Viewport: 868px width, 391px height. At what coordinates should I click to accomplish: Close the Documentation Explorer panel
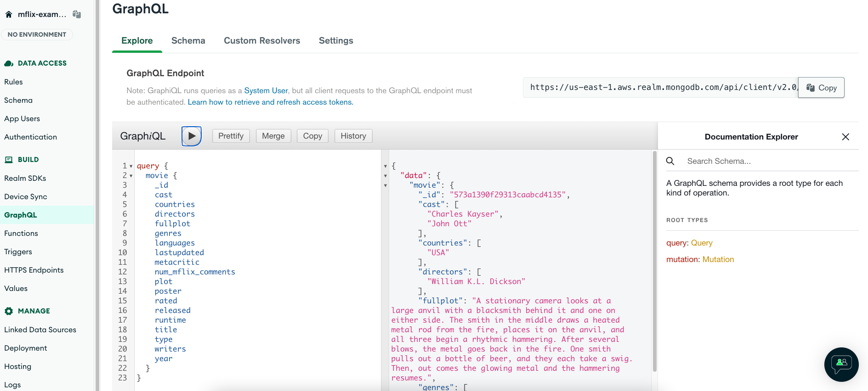(845, 137)
